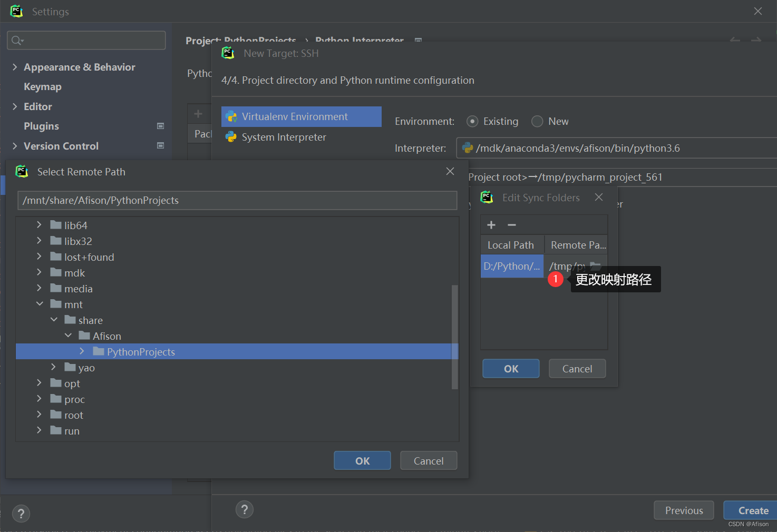Collapse the Afison folder

[x=68, y=335]
